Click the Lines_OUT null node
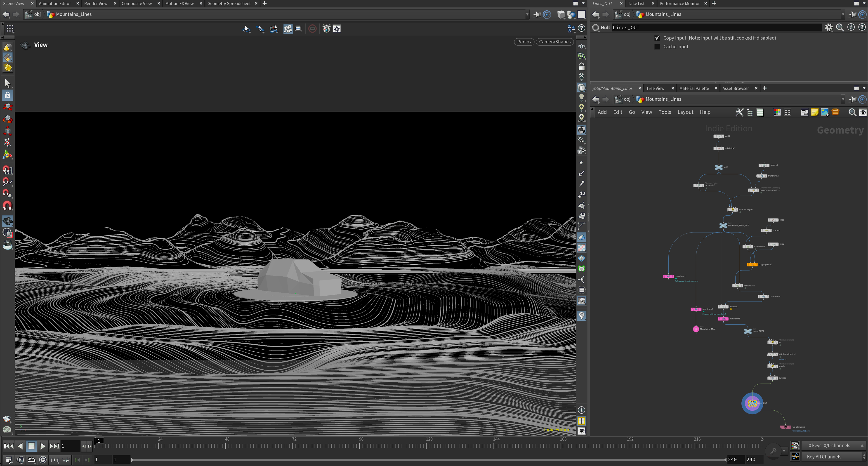Screen dimensions: 868x466 coord(752,403)
